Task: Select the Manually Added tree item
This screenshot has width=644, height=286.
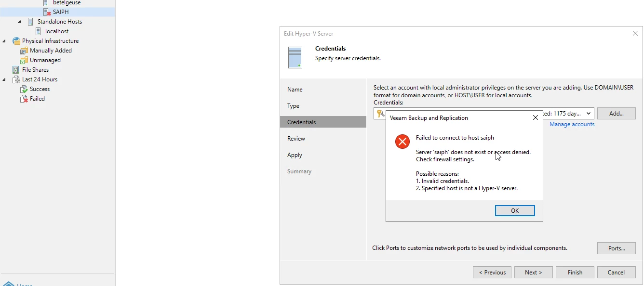Action: point(51,51)
